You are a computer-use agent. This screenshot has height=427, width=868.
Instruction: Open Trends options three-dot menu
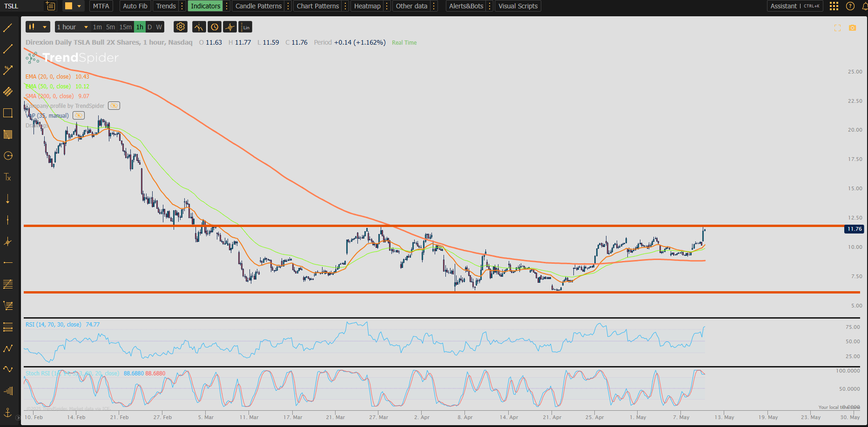pos(182,6)
